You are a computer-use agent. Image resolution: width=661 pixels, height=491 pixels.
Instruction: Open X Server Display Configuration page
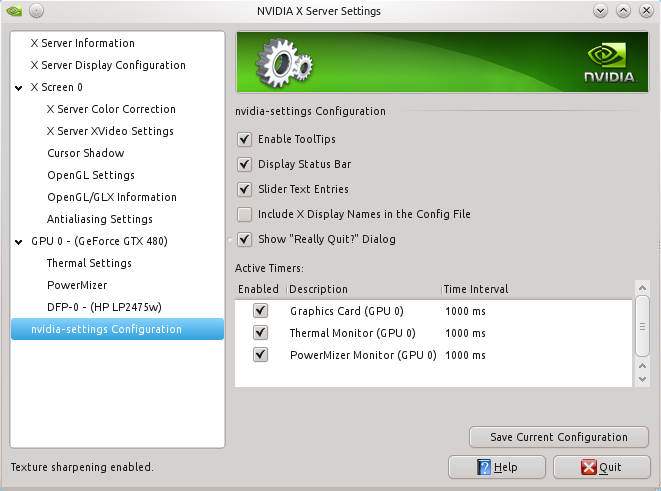[x=108, y=65]
